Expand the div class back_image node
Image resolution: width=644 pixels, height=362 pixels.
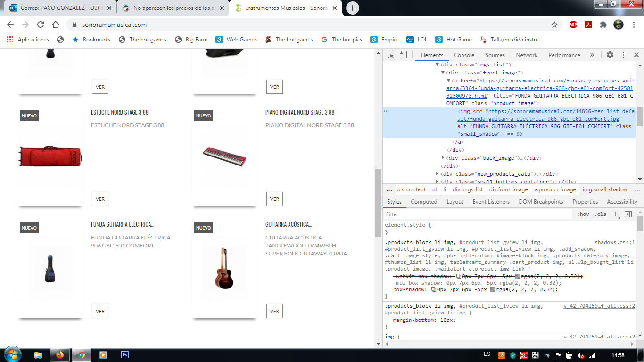[443, 158]
